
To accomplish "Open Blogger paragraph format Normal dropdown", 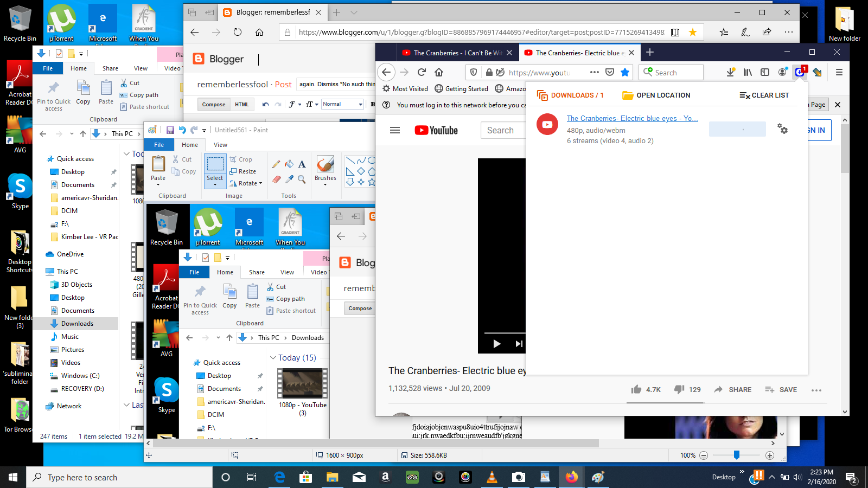I will click(x=342, y=104).
